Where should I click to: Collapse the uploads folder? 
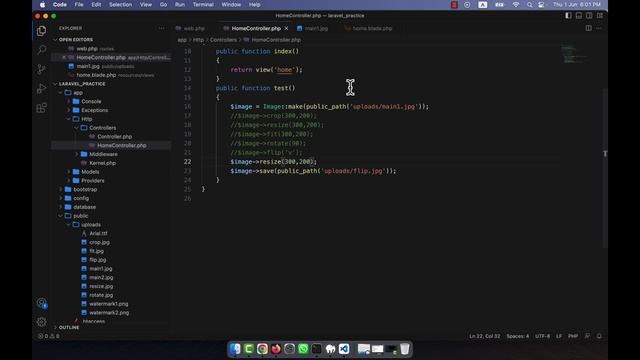(91, 225)
